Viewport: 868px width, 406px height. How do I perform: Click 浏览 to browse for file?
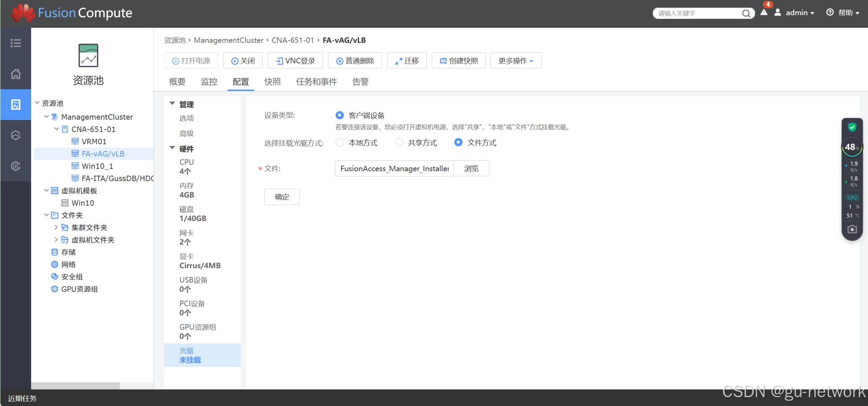[x=471, y=169]
